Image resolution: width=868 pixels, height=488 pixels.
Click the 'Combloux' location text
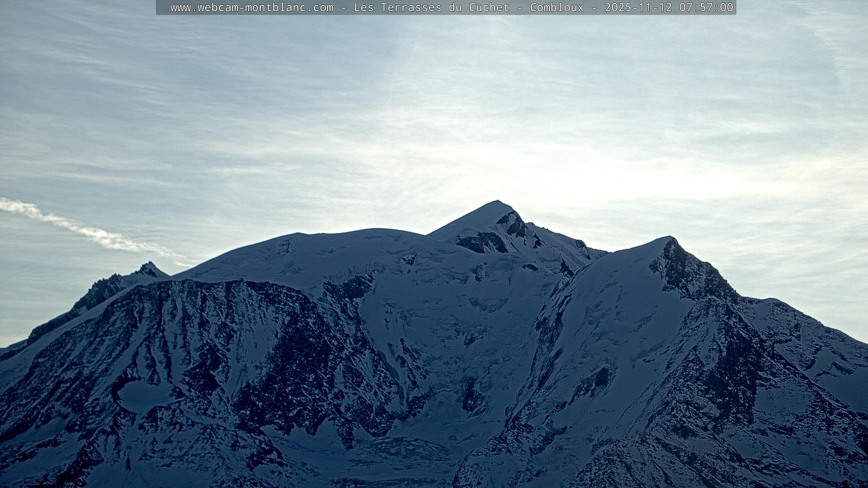click(557, 7)
